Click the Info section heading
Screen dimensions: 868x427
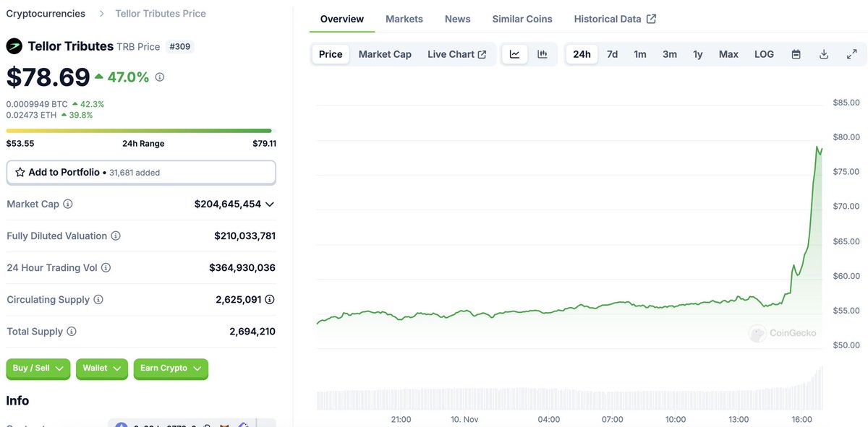click(x=17, y=400)
